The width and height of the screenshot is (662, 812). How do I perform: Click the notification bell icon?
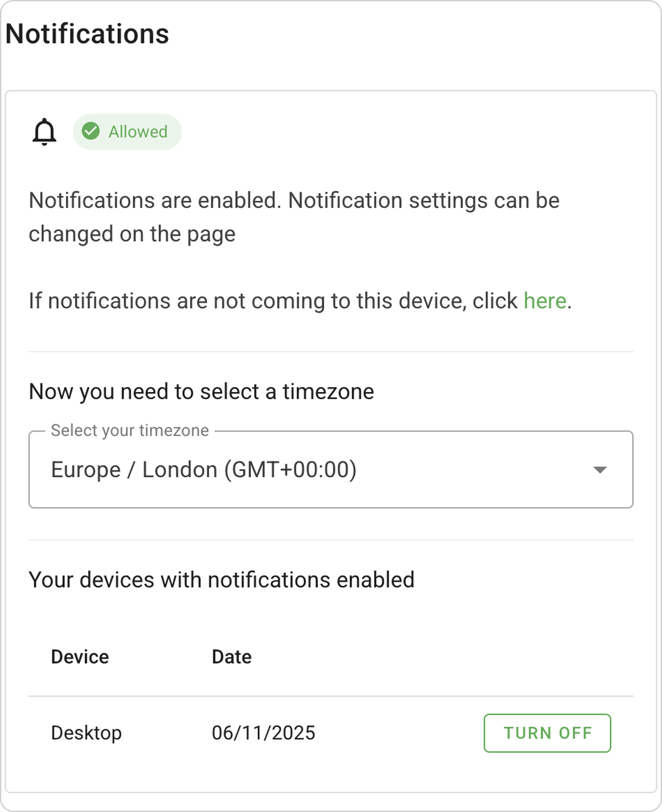pos(44,132)
